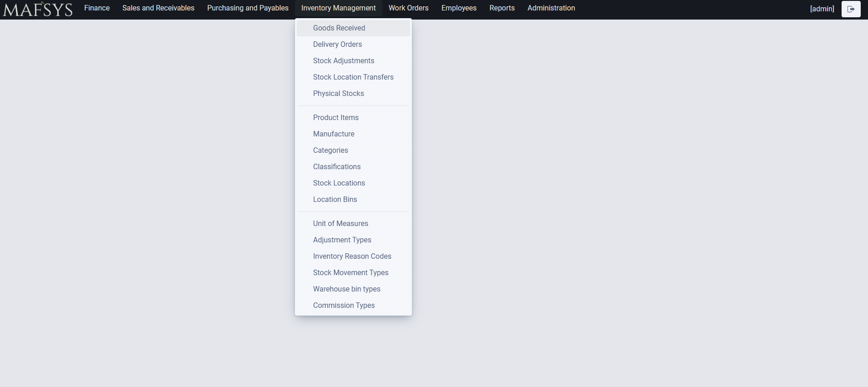The image size is (868, 387).
Task: Click the [admin] user label
Action: 822,9
